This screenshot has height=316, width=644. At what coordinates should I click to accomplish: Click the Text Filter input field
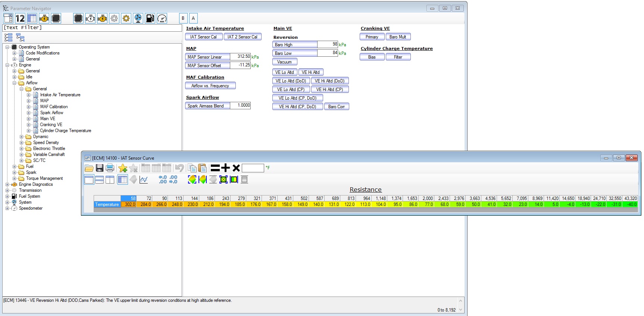92,28
